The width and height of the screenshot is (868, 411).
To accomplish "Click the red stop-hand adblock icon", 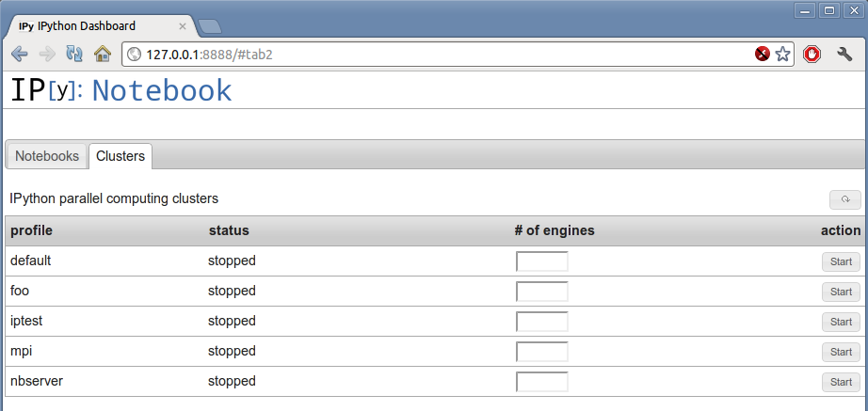I will click(x=812, y=54).
